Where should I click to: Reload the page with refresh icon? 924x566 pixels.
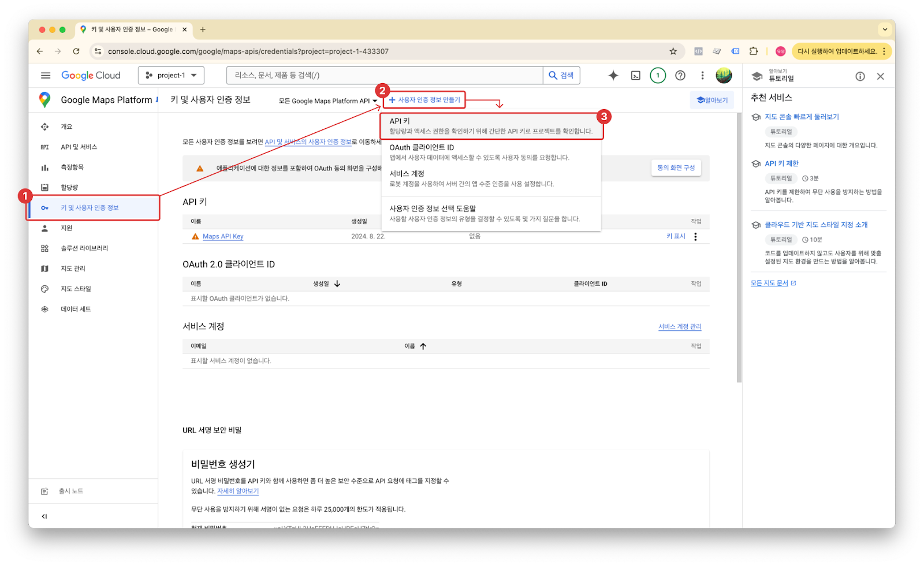[x=76, y=51]
